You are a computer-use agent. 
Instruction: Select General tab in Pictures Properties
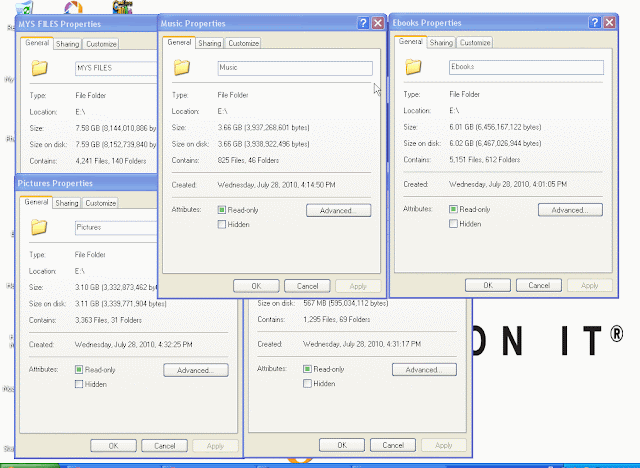[x=36, y=202]
